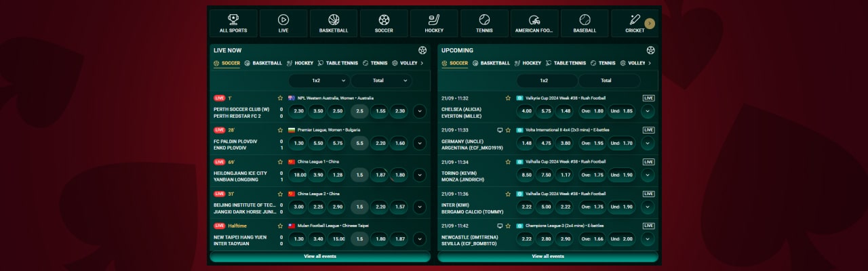This screenshot has height=271, width=868.
Task: Select the American Football category tile
Action: pos(534,23)
